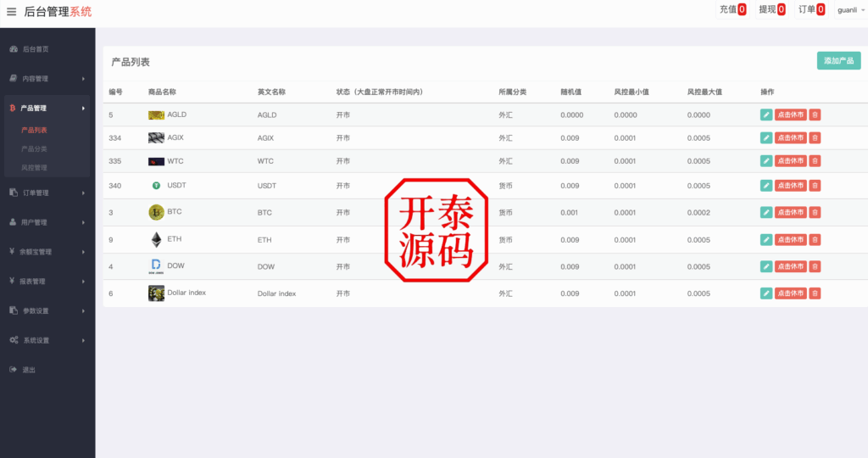The height and width of the screenshot is (458, 868).
Task: Delete USDT product via trash icon
Action: [815, 186]
